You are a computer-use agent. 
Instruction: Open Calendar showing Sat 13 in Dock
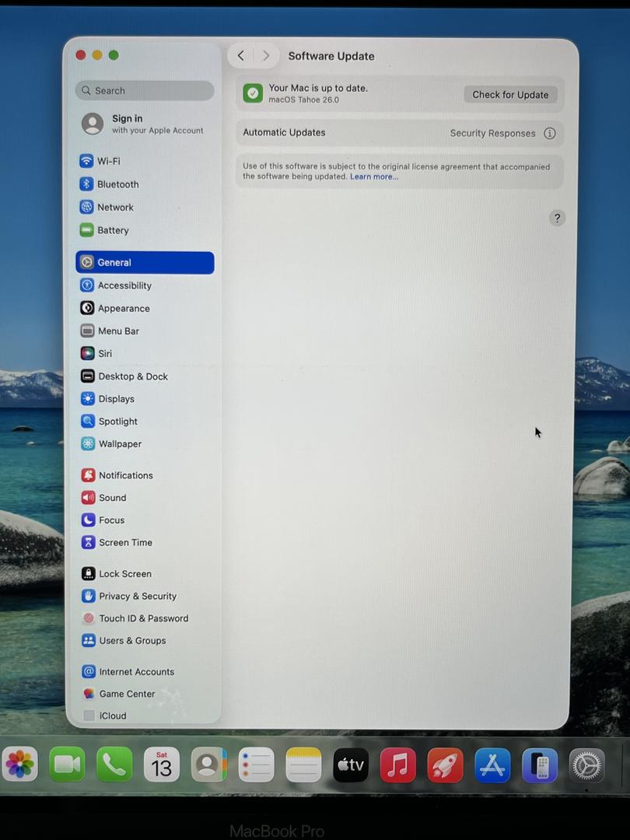162,764
